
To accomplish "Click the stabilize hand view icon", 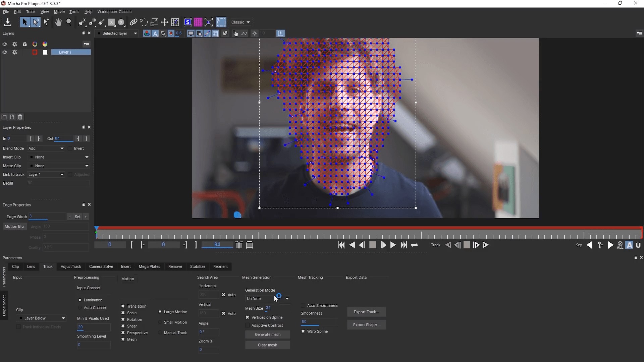I will coord(235,33).
